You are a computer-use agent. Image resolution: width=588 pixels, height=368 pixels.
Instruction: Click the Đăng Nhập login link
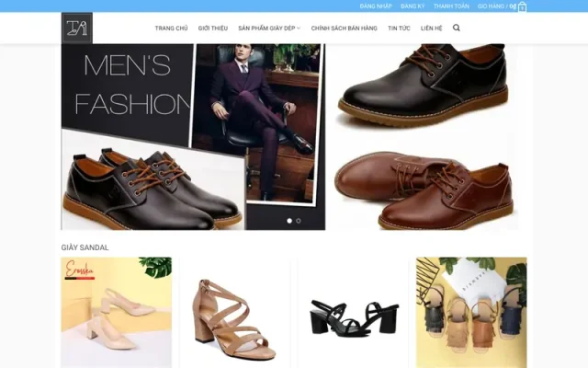(x=376, y=6)
